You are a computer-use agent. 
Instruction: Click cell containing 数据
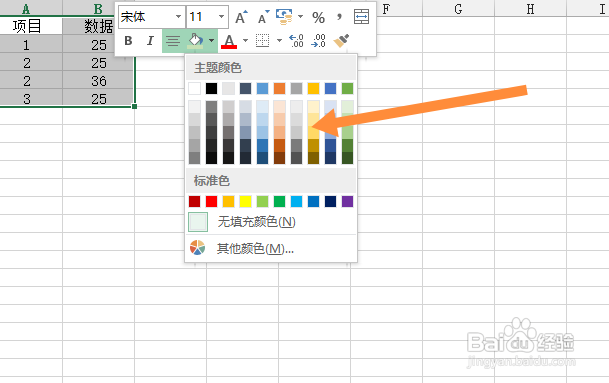pos(98,26)
